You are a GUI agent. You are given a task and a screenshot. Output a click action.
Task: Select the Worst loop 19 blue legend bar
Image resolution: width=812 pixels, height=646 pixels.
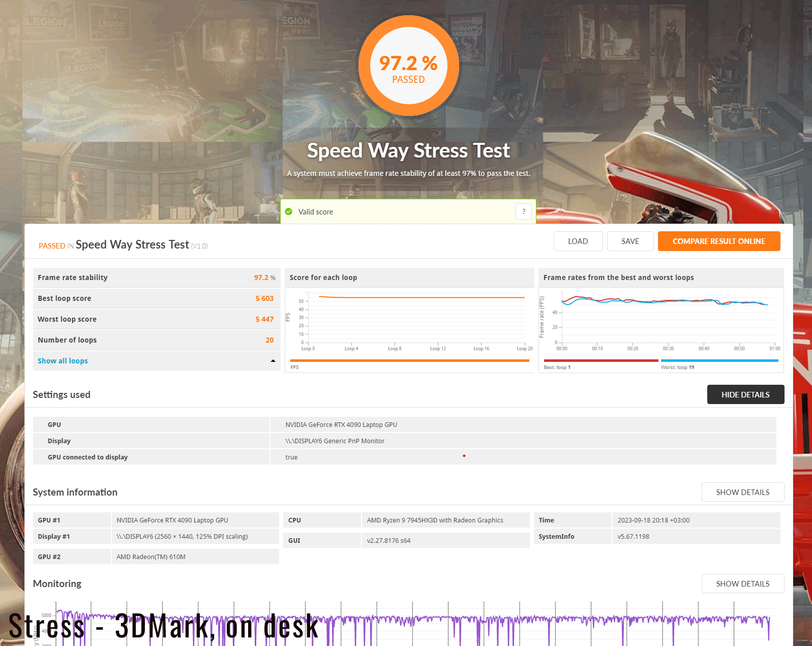pos(719,361)
